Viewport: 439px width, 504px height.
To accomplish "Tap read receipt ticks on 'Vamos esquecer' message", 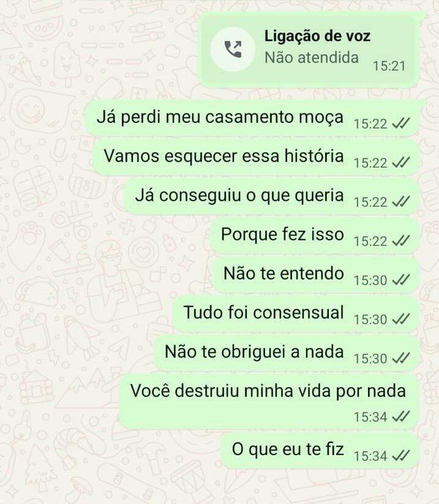I will [x=400, y=163].
